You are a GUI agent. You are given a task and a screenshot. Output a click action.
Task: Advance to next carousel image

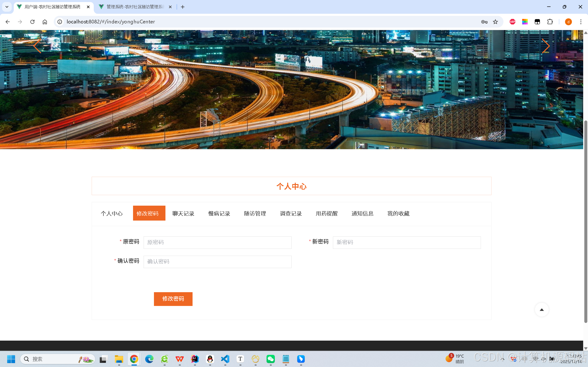546,46
